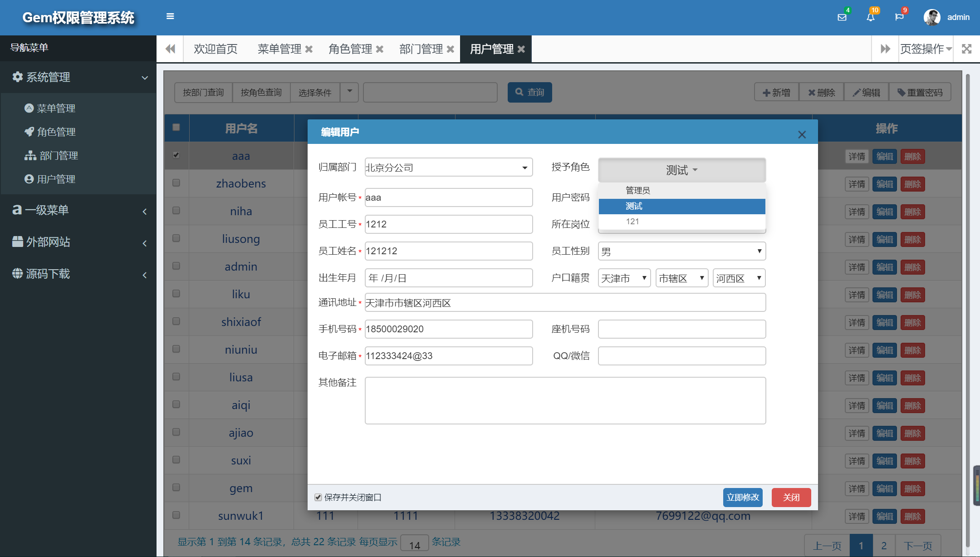The width and height of the screenshot is (980, 557).
Task: Click the fullscreen expand icon top right
Action: pyautogui.click(x=967, y=49)
